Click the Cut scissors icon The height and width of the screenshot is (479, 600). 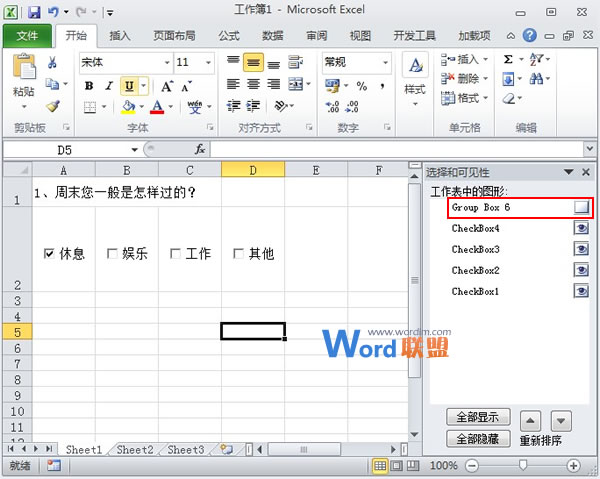coord(52,62)
